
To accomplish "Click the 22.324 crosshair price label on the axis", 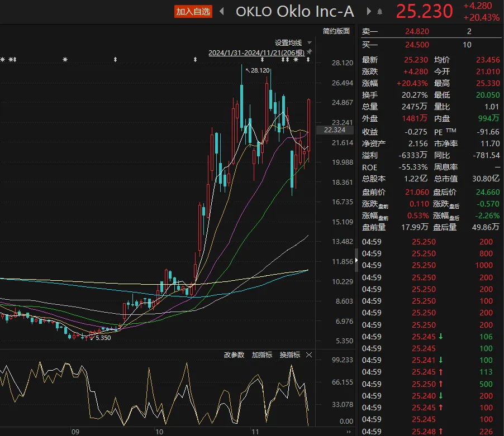I will pyautogui.click(x=335, y=130).
